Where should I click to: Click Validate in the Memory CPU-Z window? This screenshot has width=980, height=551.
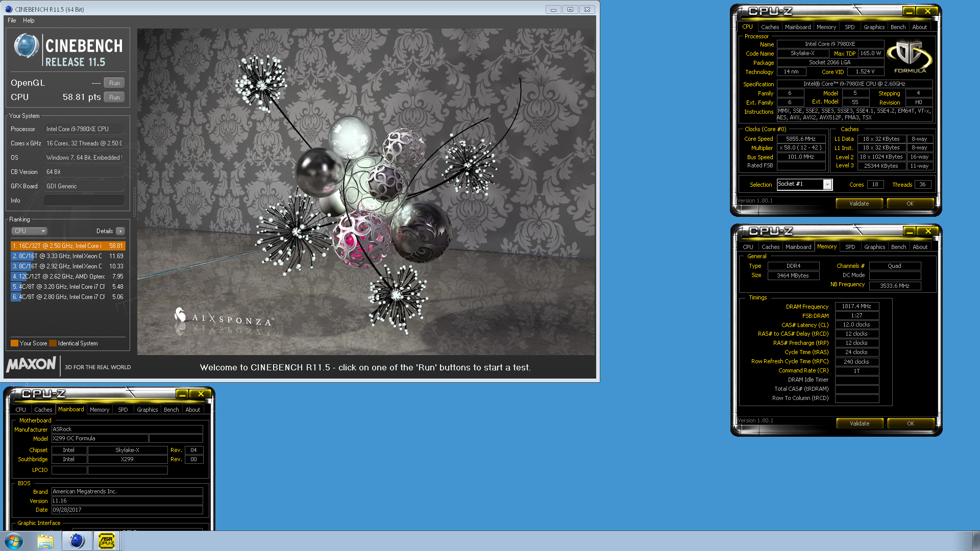coord(860,423)
